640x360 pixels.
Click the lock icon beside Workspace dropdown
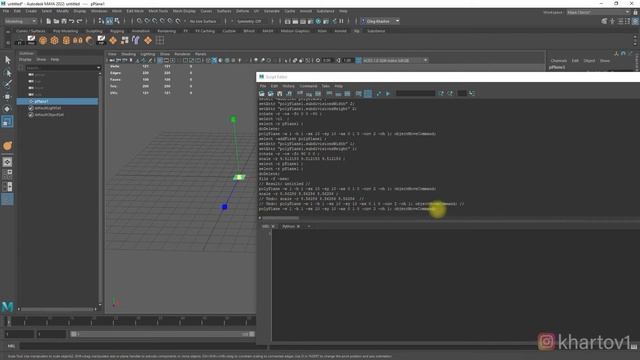click(x=635, y=12)
